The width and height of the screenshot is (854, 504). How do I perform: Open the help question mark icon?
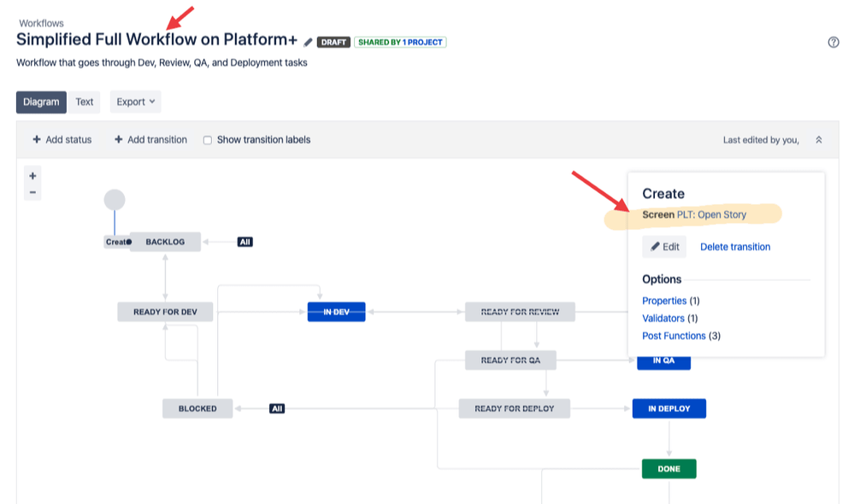(833, 42)
